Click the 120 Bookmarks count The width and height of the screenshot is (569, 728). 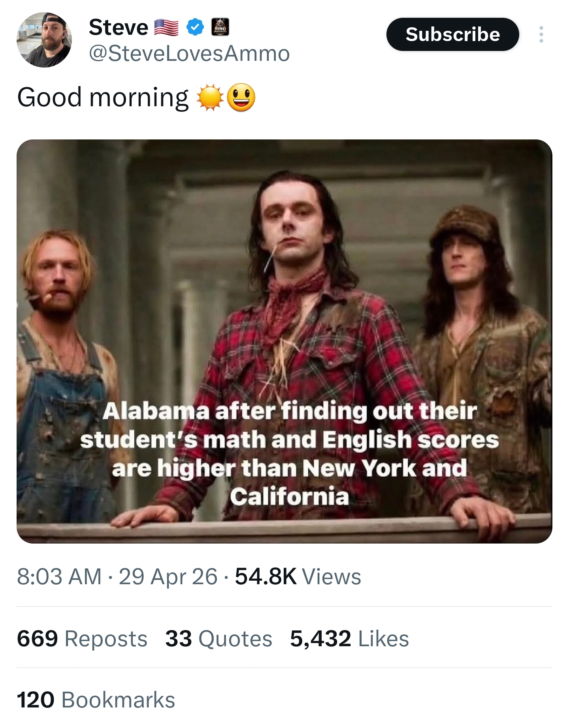click(96, 700)
